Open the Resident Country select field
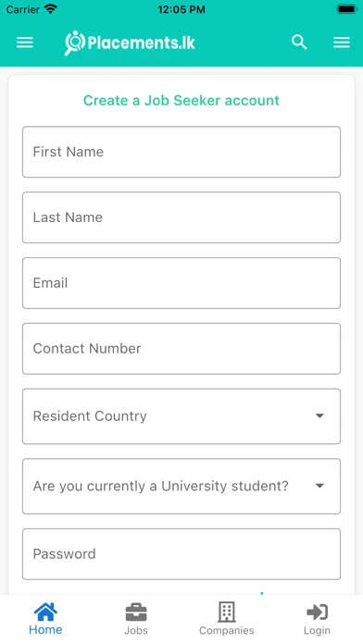Screen dimensions: 363x644 tap(181, 416)
